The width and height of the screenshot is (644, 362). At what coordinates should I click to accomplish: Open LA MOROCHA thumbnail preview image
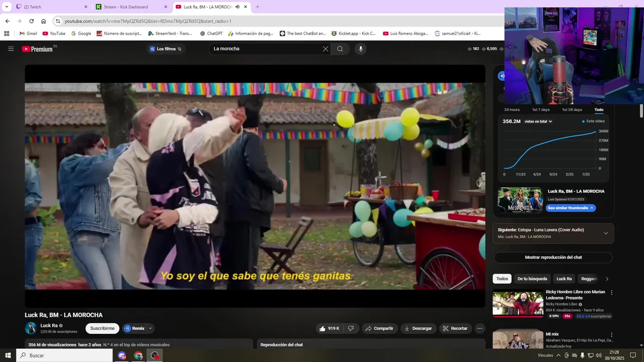[x=520, y=200]
